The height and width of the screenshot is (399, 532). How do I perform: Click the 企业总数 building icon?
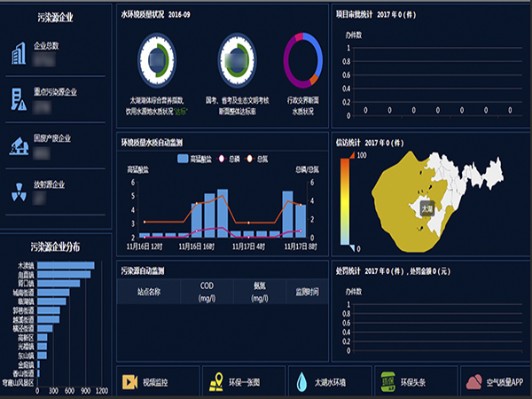(x=18, y=54)
